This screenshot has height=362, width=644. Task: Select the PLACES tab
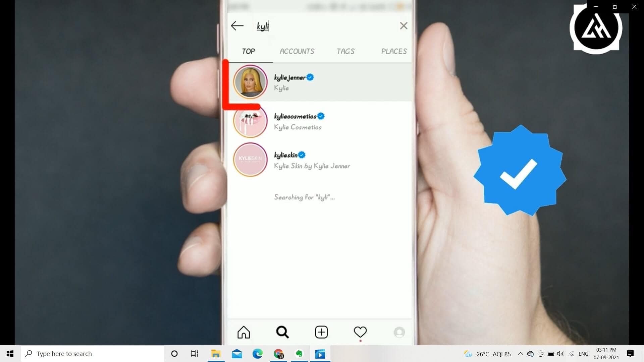tap(394, 51)
